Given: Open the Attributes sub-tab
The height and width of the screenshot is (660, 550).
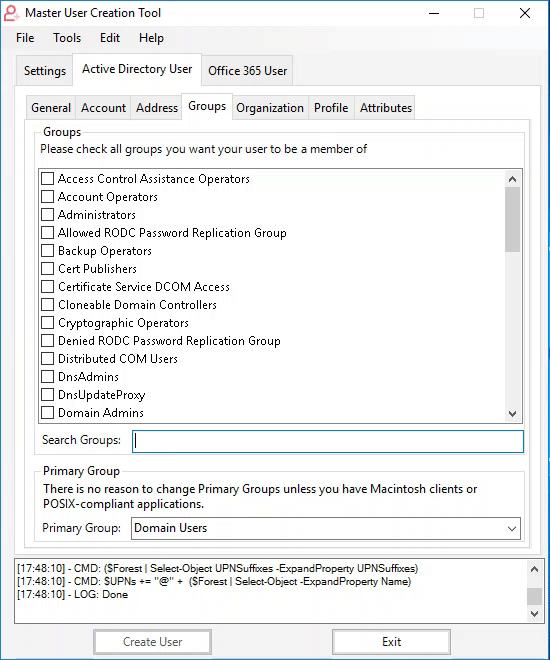Looking at the screenshot, I should pos(385,108).
